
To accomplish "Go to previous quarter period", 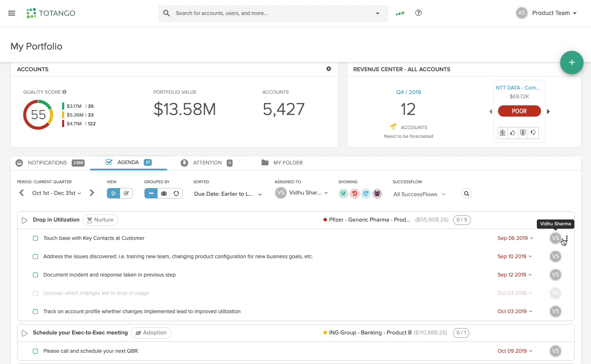I will [x=22, y=193].
